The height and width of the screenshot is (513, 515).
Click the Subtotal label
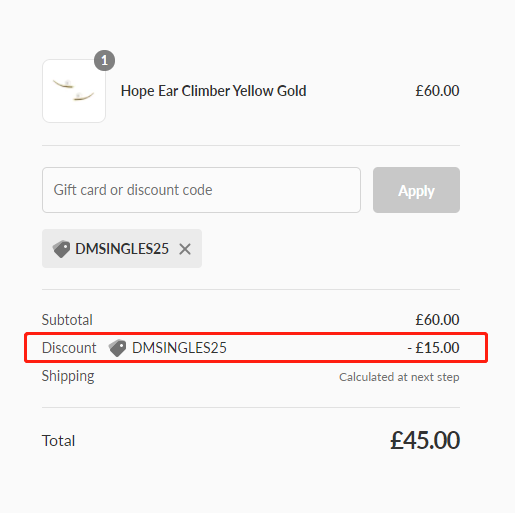click(67, 320)
